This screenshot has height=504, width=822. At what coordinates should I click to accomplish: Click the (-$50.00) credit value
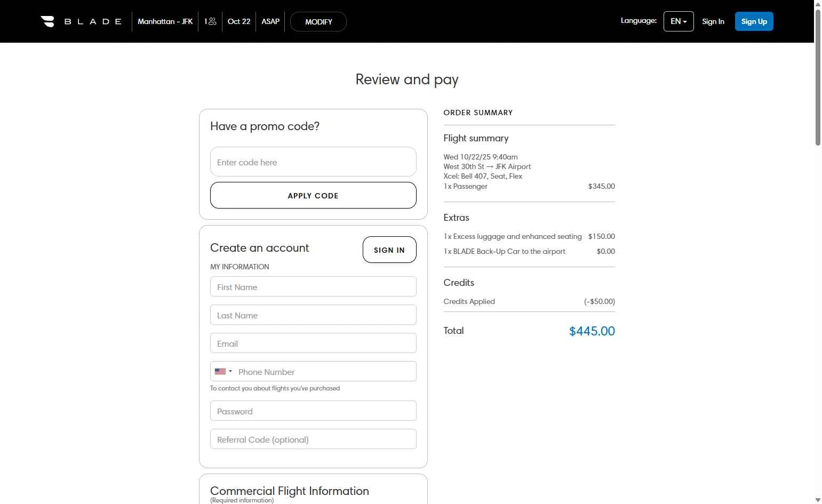tap(600, 301)
